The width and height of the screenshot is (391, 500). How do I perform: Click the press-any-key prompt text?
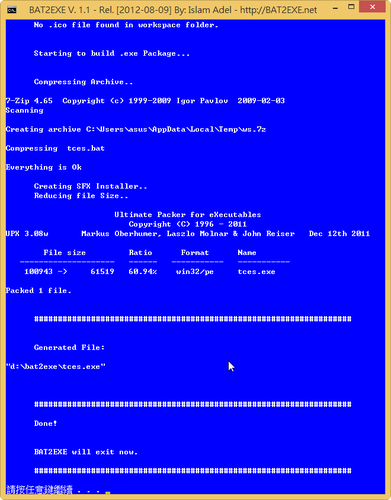point(53,490)
